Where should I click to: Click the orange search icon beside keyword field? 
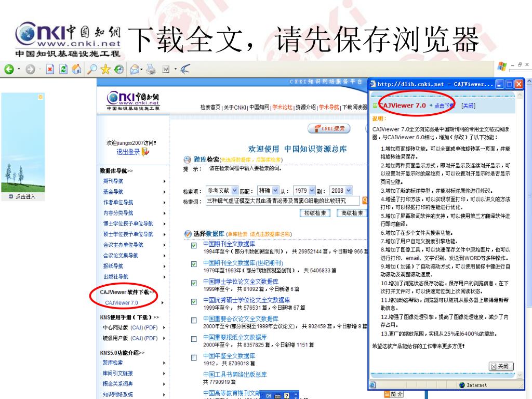(x=365, y=201)
